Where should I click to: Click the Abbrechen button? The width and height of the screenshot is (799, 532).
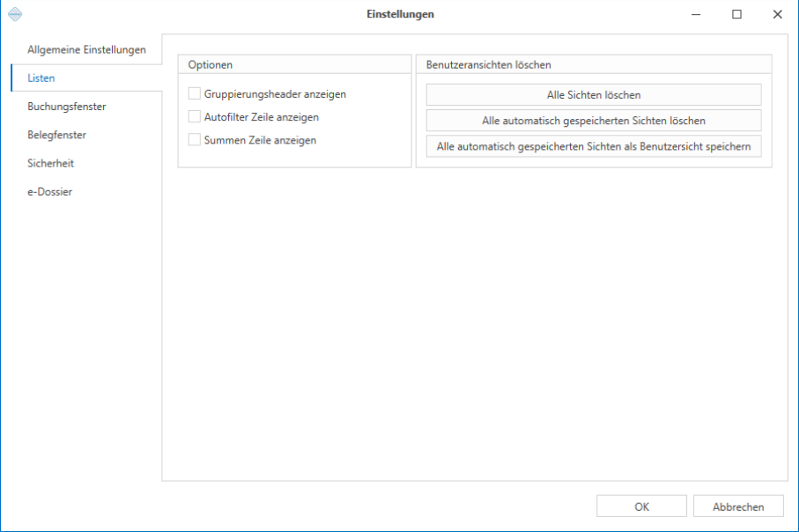(x=738, y=506)
